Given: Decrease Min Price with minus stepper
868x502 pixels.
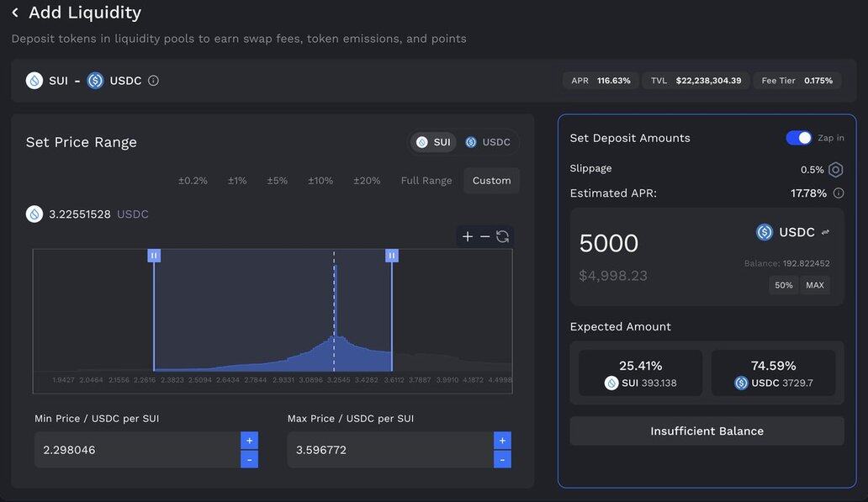Looking at the screenshot, I should pos(249,459).
